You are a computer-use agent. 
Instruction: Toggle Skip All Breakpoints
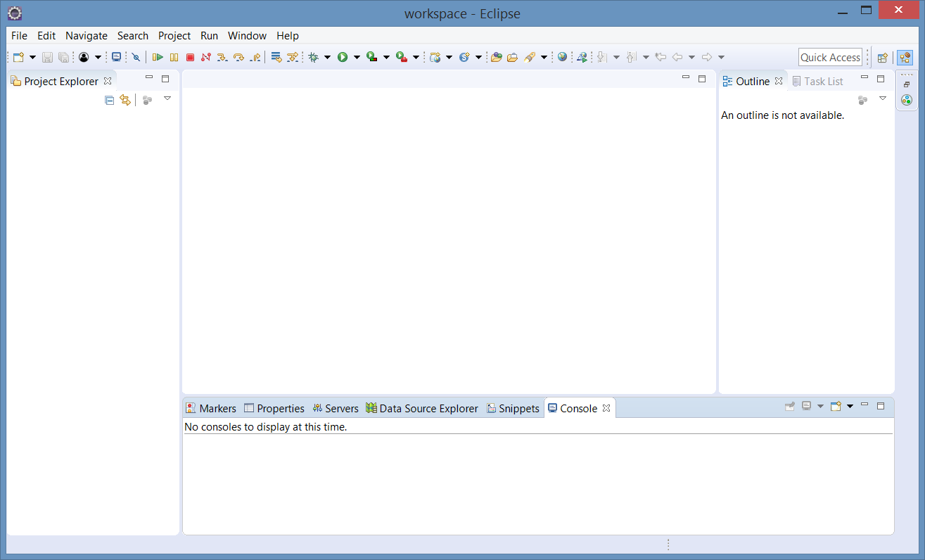coord(136,57)
